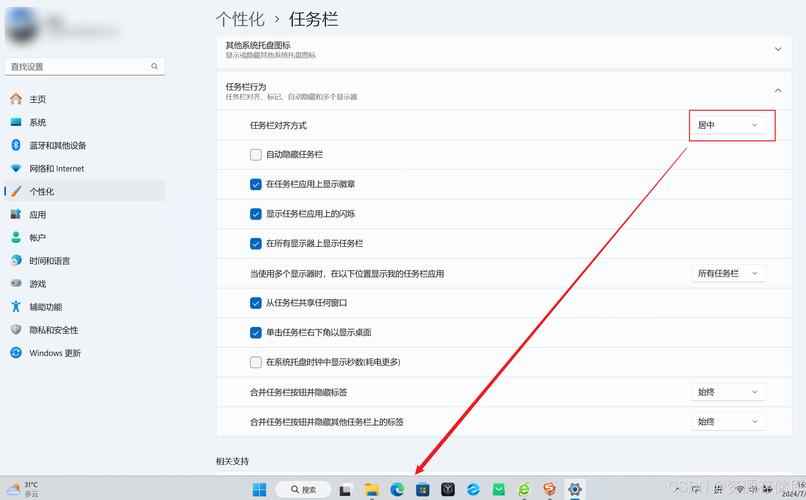Collapse the 任务栏行为 section chevron
Screen dimensions: 806x500
pyautogui.click(x=778, y=90)
